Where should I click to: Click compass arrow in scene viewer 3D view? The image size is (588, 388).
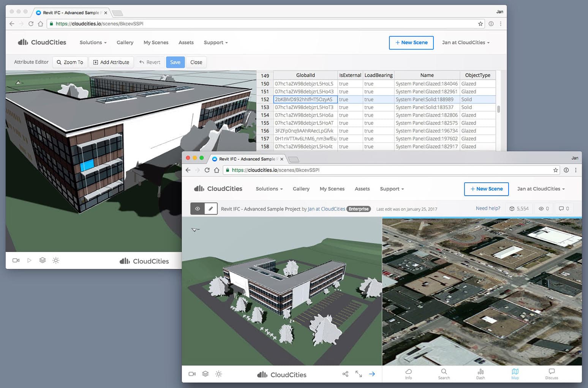pyautogui.click(x=195, y=230)
